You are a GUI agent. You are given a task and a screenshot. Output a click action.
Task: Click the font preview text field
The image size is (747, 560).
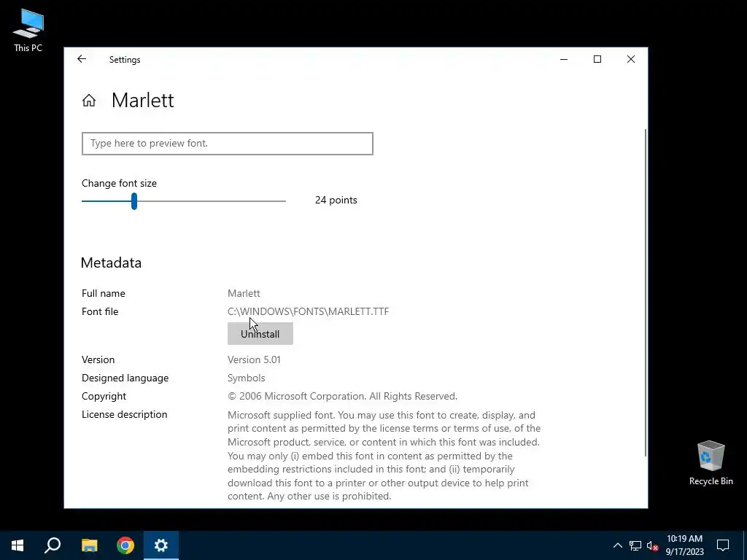(x=228, y=144)
